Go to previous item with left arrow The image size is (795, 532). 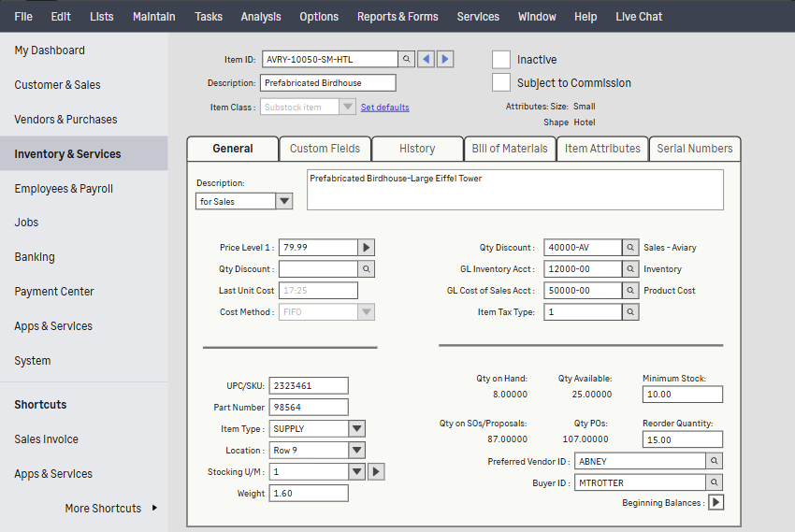tap(426, 59)
